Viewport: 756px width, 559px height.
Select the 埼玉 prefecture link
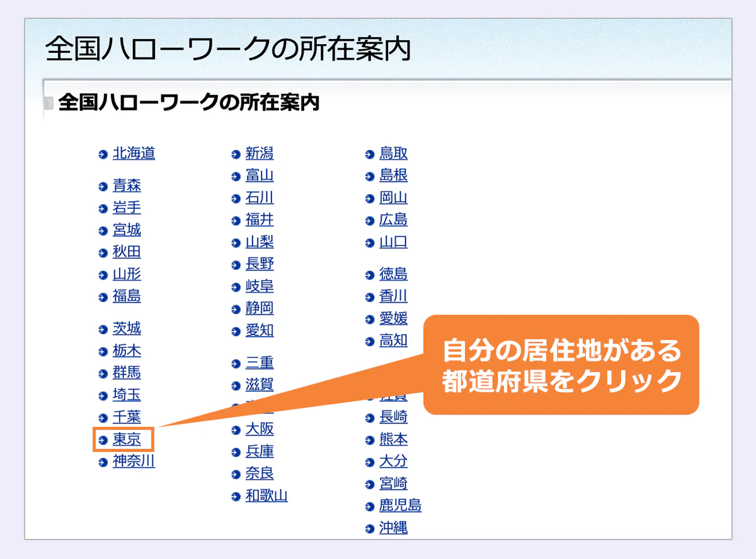pyautogui.click(x=127, y=395)
